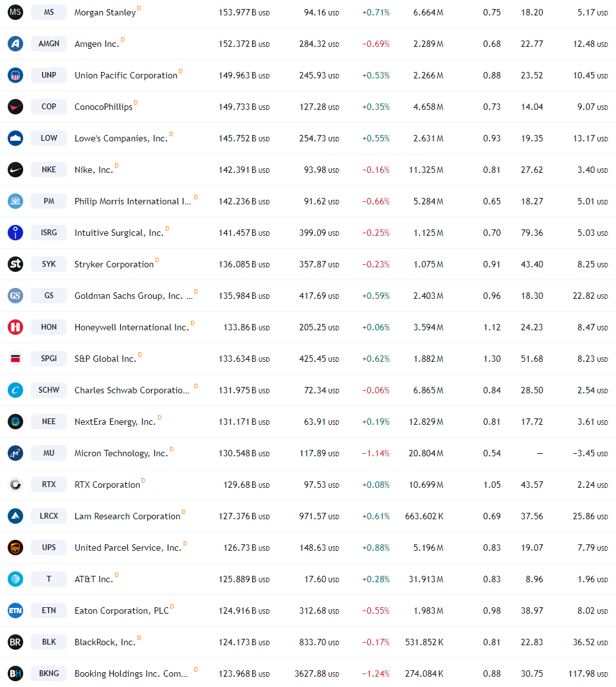Screen dimensions: 616x687
Task: Open the Charles Schwab Corporation link
Action: click(132, 391)
